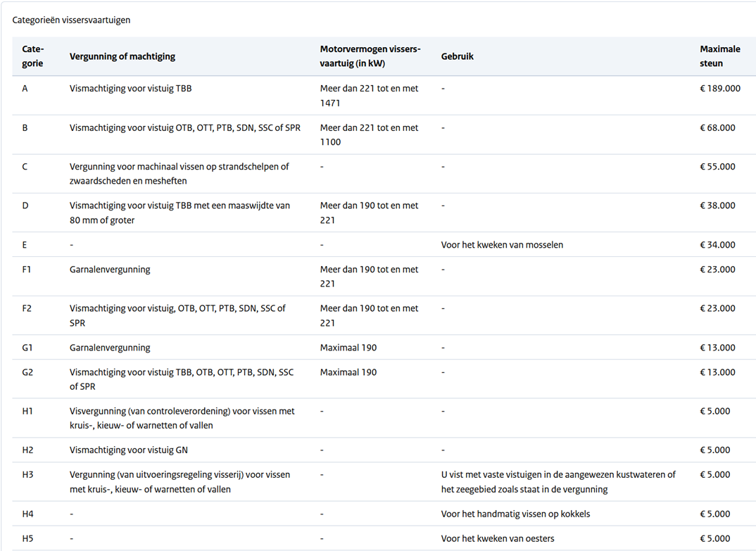Click 'Garnalenvergunning' in row F1
756x551 pixels.
point(110,270)
